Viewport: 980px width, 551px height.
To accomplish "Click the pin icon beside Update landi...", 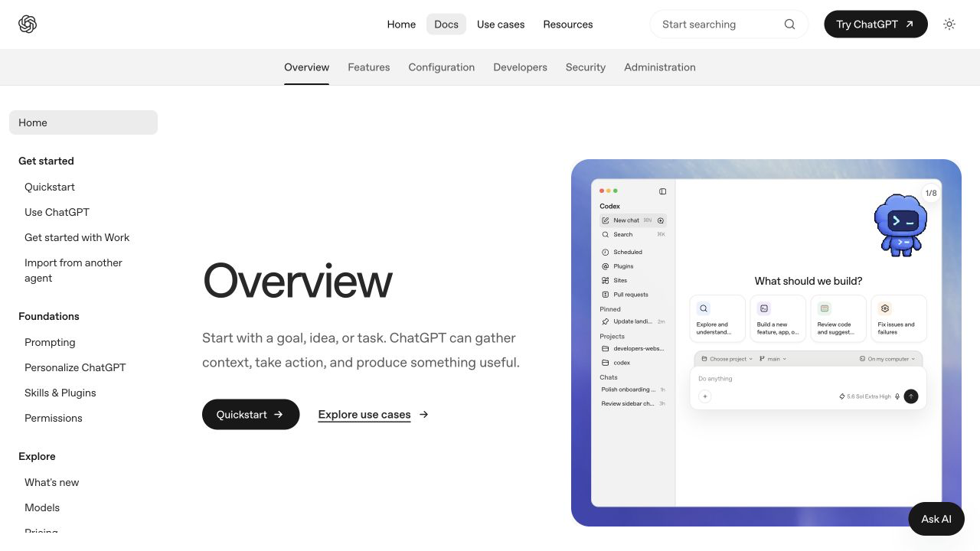I will (x=606, y=321).
